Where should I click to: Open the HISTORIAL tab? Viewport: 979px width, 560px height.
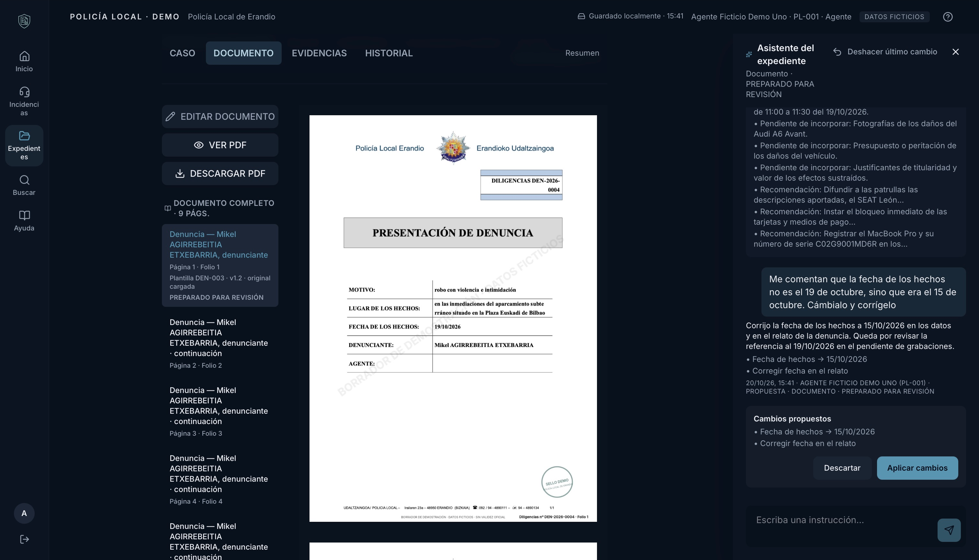[389, 53]
